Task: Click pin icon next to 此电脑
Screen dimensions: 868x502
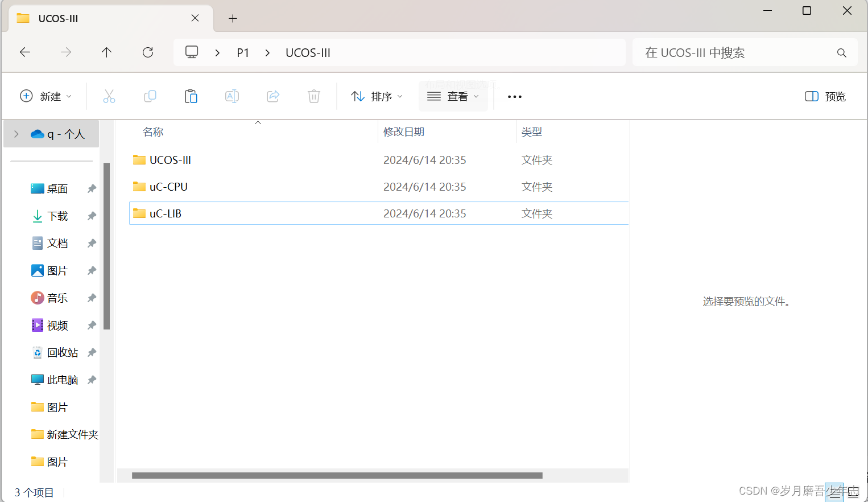Action: click(92, 380)
